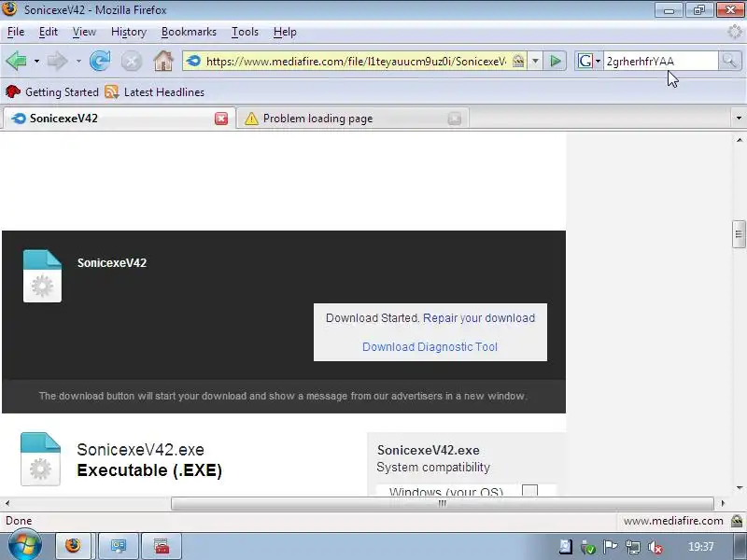
Task: Open the Help menu
Action: [x=285, y=32]
